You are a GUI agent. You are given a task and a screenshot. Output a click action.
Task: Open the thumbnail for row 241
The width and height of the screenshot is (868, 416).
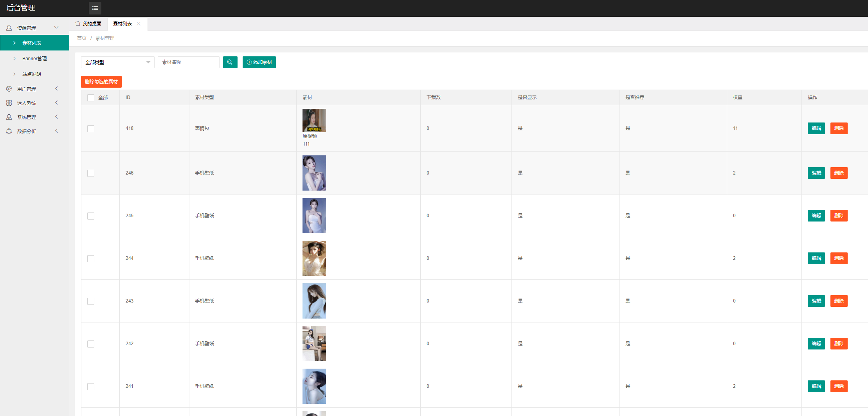(314, 386)
